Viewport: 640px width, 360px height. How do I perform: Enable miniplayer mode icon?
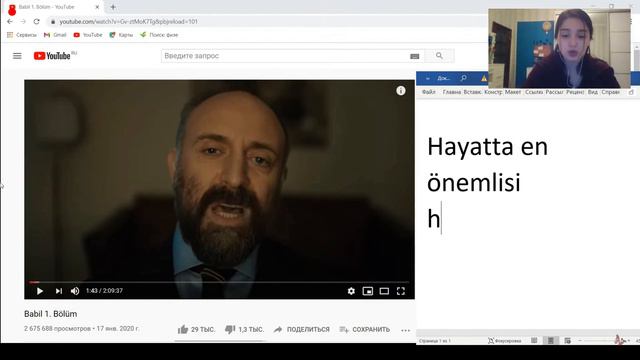pyautogui.click(x=368, y=291)
